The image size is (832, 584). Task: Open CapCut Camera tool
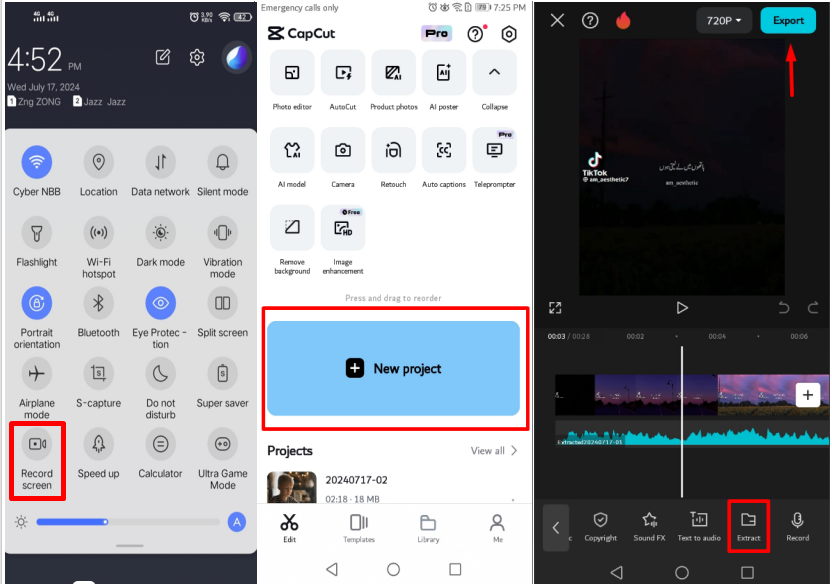click(x=343, y=150)
